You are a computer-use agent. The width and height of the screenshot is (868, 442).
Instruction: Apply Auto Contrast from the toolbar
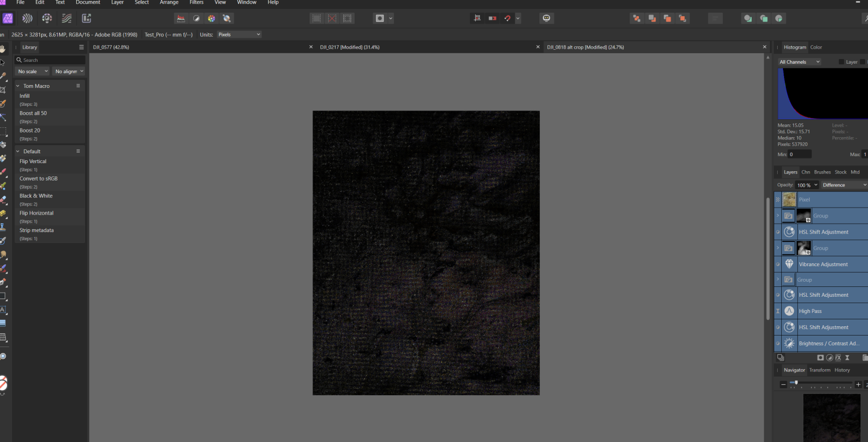tap(196, 19)
